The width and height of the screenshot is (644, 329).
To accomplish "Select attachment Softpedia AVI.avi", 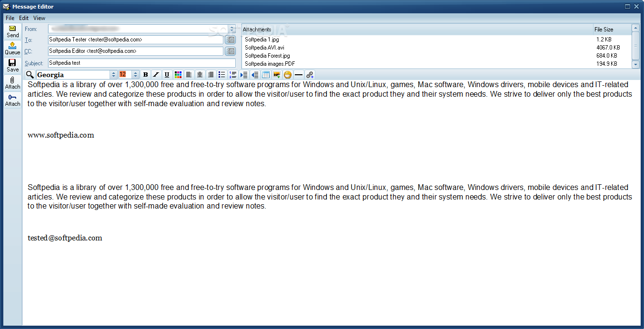I will [264, 48].
